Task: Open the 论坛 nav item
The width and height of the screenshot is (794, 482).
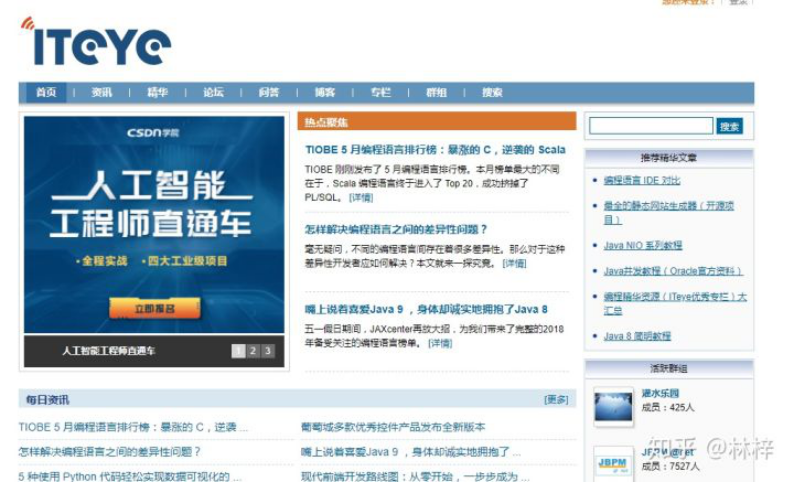Action: [213, 92]
